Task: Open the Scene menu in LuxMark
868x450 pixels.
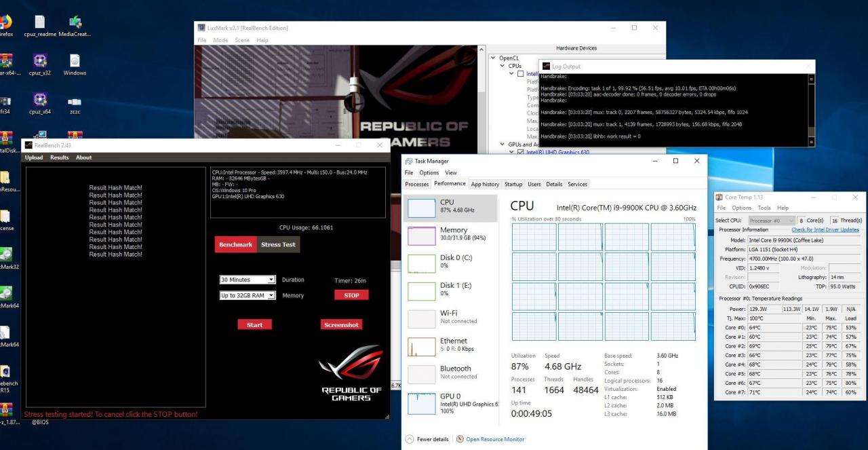Action: tap(242, 40)
